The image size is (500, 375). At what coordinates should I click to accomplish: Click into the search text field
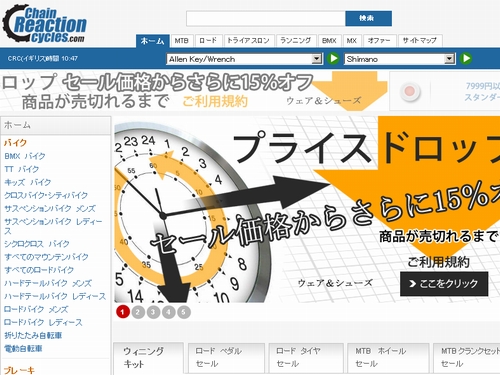click(266, 18)
